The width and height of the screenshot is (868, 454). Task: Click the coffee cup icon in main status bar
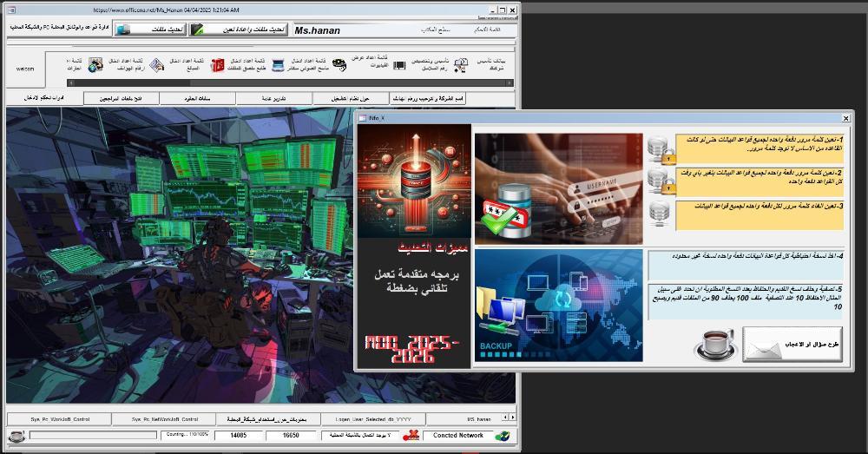click(16, 436)
